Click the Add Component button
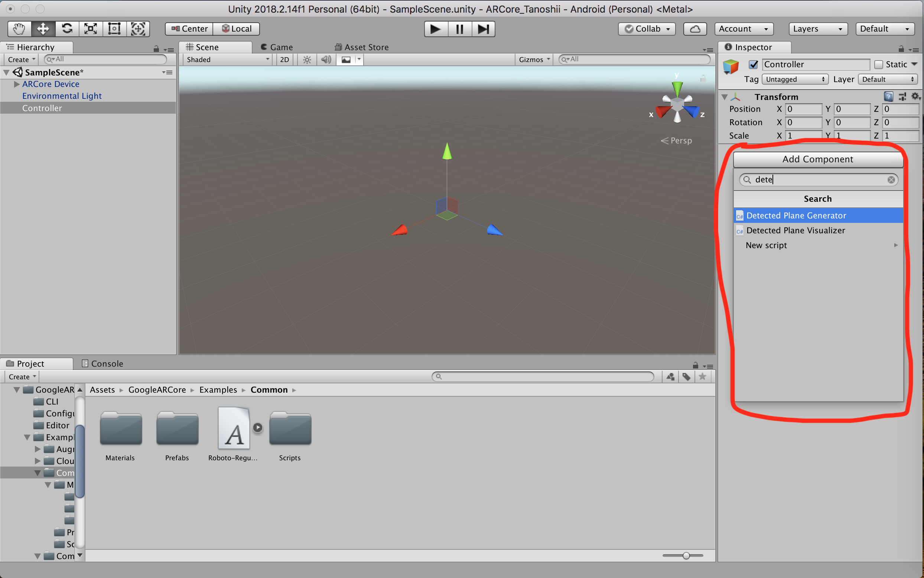Image resolution: width=924 pixels, height=578 pixels. (x=817, y=159)
